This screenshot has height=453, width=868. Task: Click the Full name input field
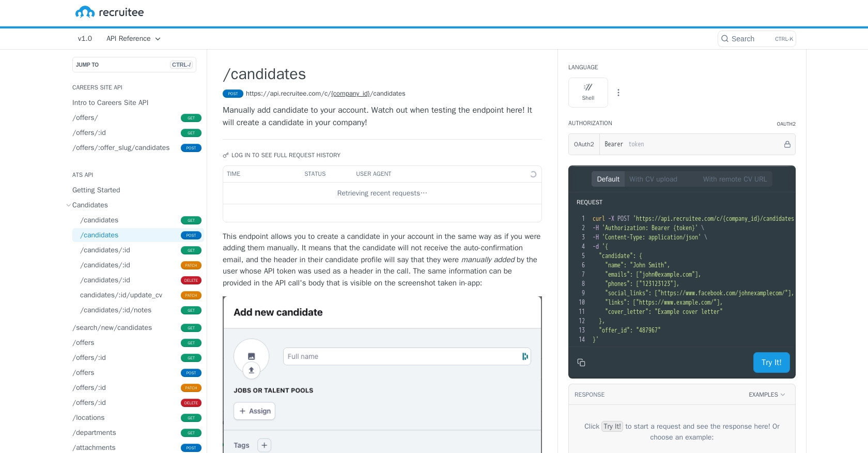point(407,356)
